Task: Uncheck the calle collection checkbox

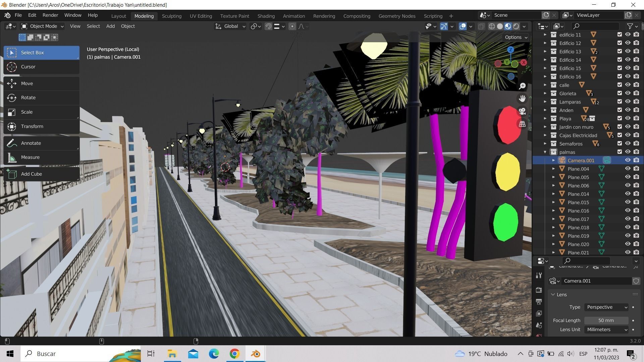Action: [620, 85]
